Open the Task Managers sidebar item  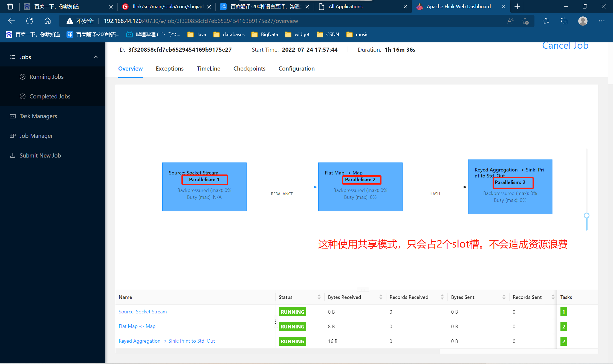pos(38,116)
